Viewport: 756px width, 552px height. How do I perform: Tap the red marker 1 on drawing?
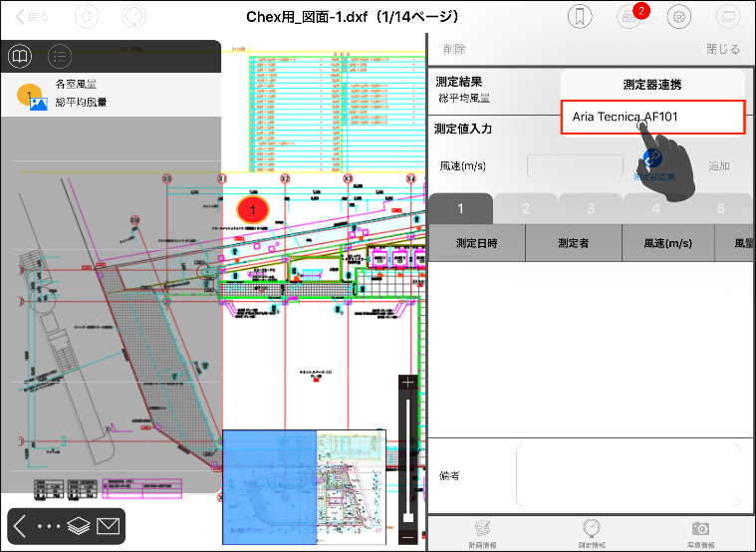tap(253, 210)
